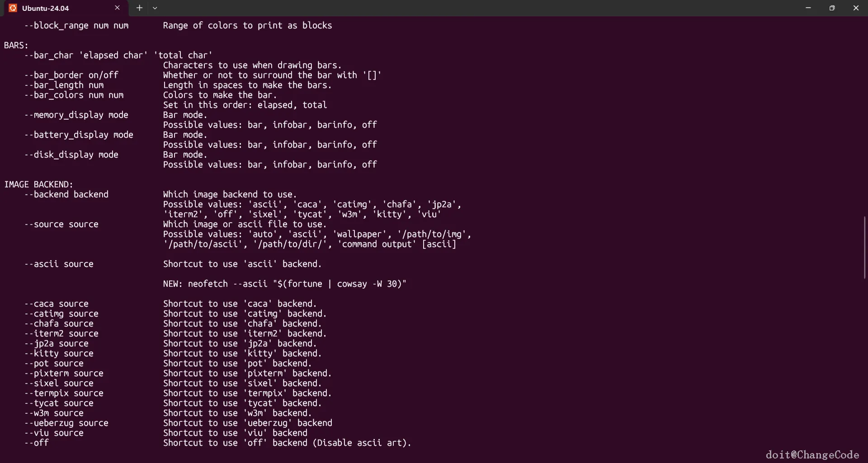Screen dimensions: 868x463
Task: Restore down the terminal window
Action: point(832,8)
